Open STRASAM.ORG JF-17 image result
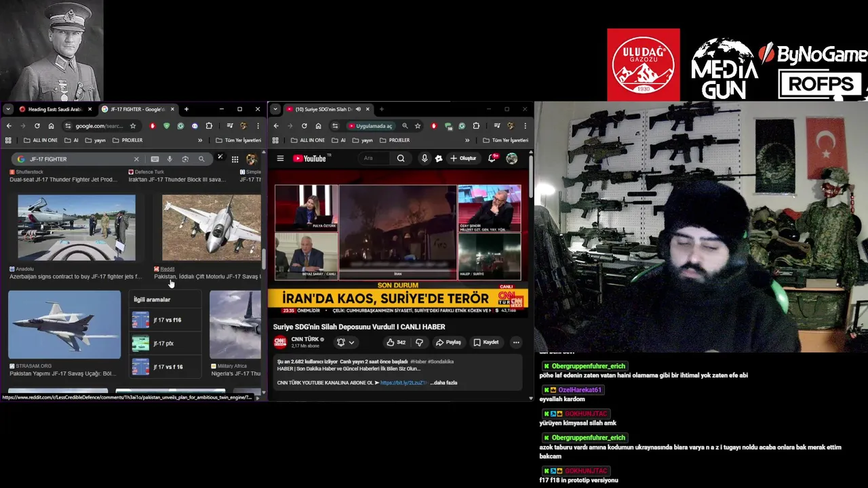 click(64, 325)
